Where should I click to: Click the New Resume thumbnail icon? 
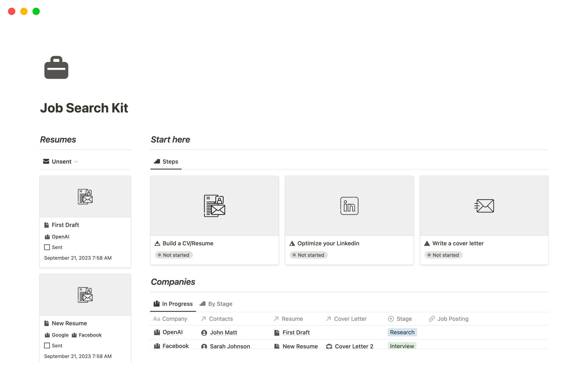click(85, 294)
